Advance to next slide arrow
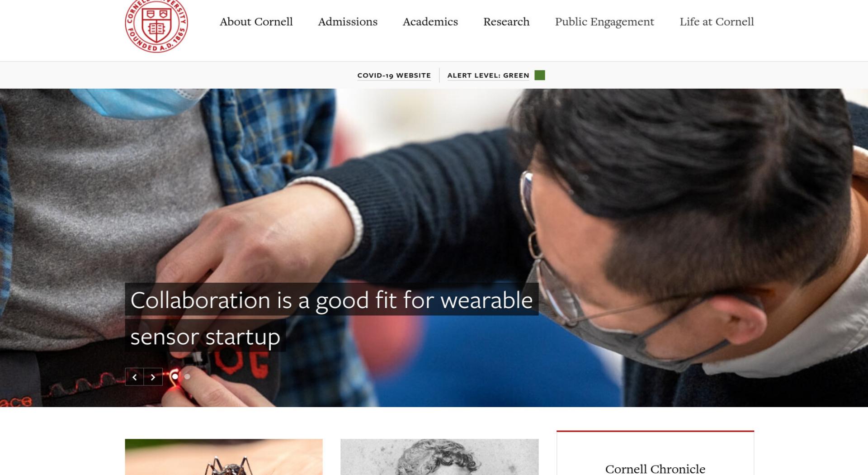 tap(153, 377)
